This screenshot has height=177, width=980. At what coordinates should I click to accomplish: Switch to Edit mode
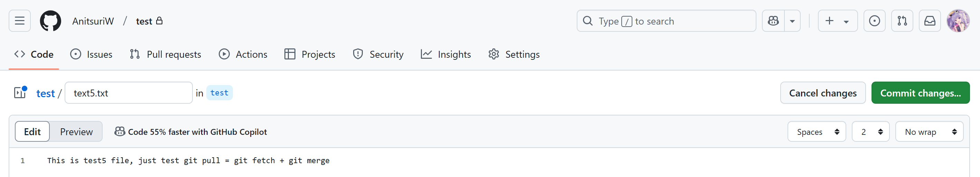point(32,132)
